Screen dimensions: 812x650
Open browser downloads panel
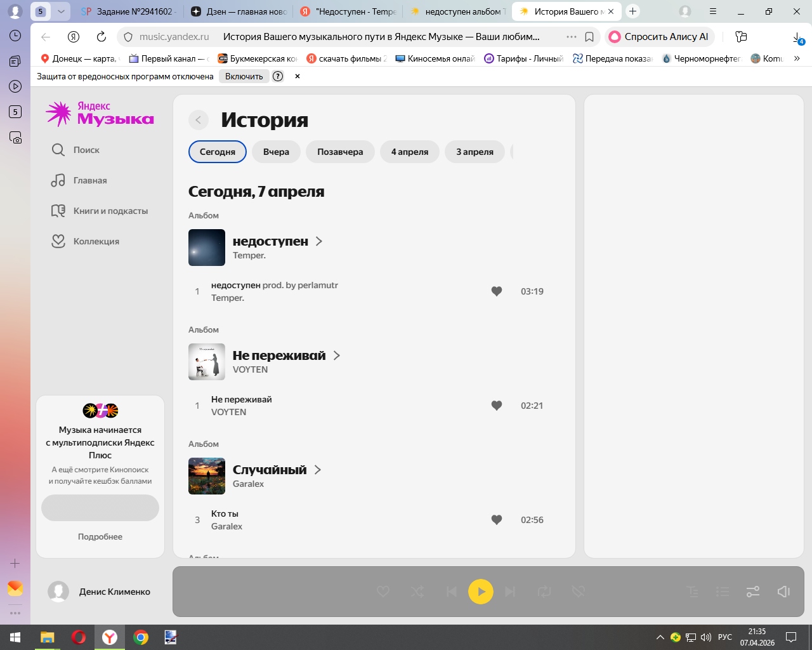pyautogui.click(x=798, y=38)
